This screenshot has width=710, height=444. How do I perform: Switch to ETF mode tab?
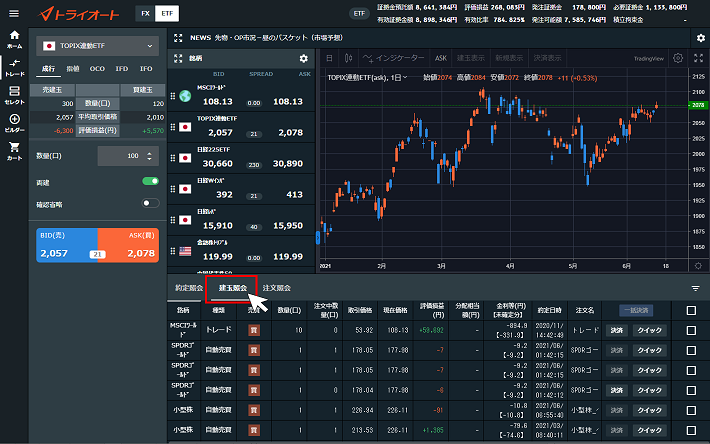(167, 14)
